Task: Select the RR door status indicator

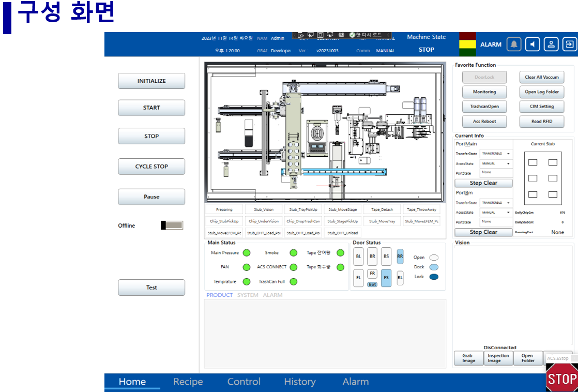Action: [x=400, y=256]
